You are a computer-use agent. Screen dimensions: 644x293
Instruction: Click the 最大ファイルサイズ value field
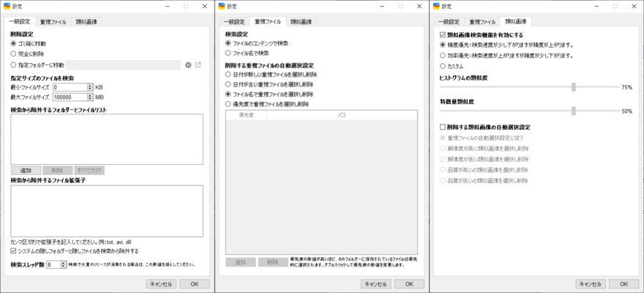pyautogui.click(x=70, y=97)
